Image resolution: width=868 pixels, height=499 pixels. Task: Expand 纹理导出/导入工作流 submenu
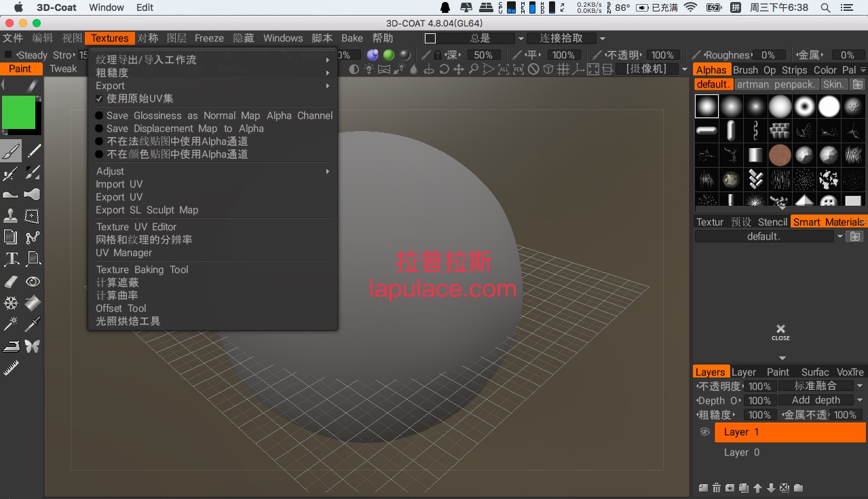click(213, 60)
